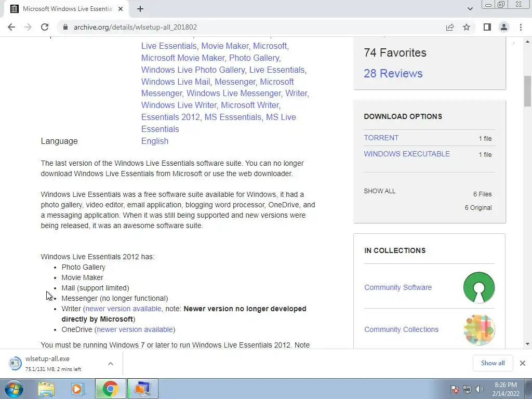Click the Community Software green keyhole thumbnail

[478, 287]
